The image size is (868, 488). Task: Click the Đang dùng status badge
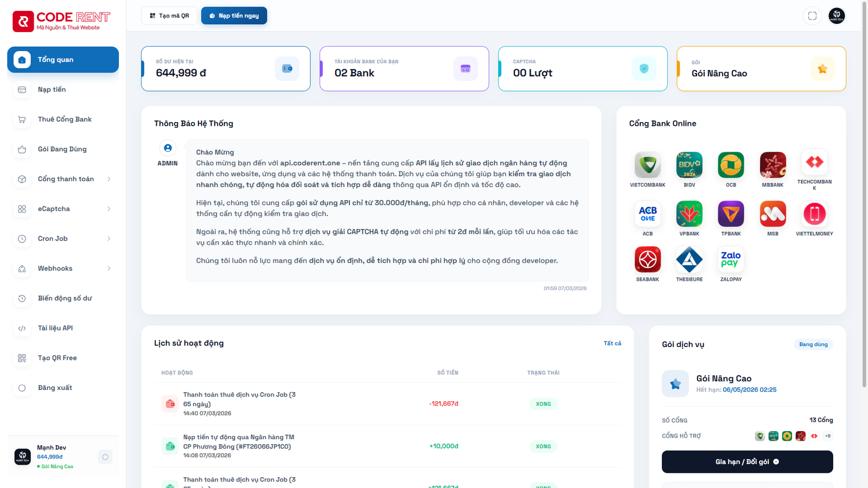coord(813,344)
